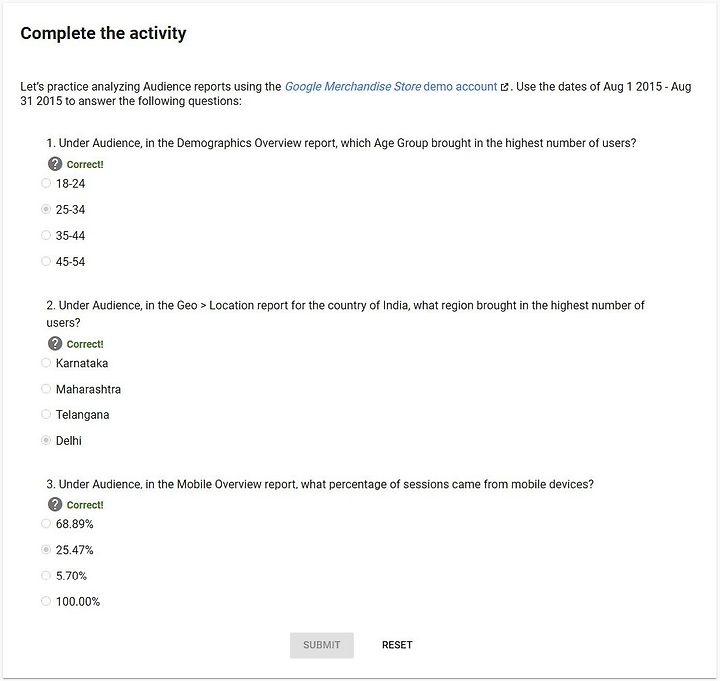
Task: Select the 35-44 age group
Action: (46, 235)
